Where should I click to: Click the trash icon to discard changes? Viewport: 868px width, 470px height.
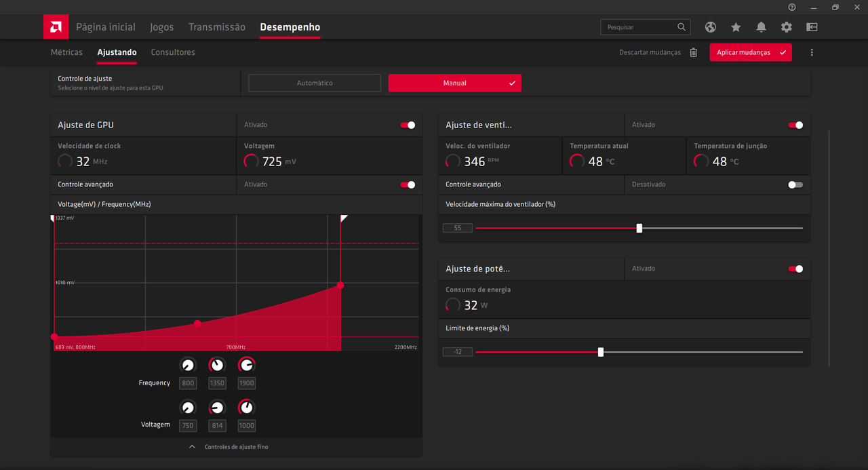[693, 52]
